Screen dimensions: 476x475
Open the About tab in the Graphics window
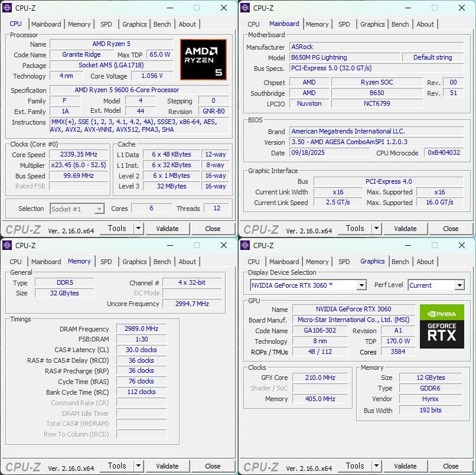[425, 261]
